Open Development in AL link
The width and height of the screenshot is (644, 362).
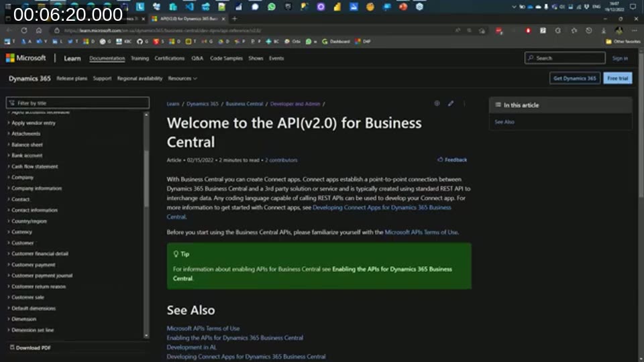[x=191, y=347]
